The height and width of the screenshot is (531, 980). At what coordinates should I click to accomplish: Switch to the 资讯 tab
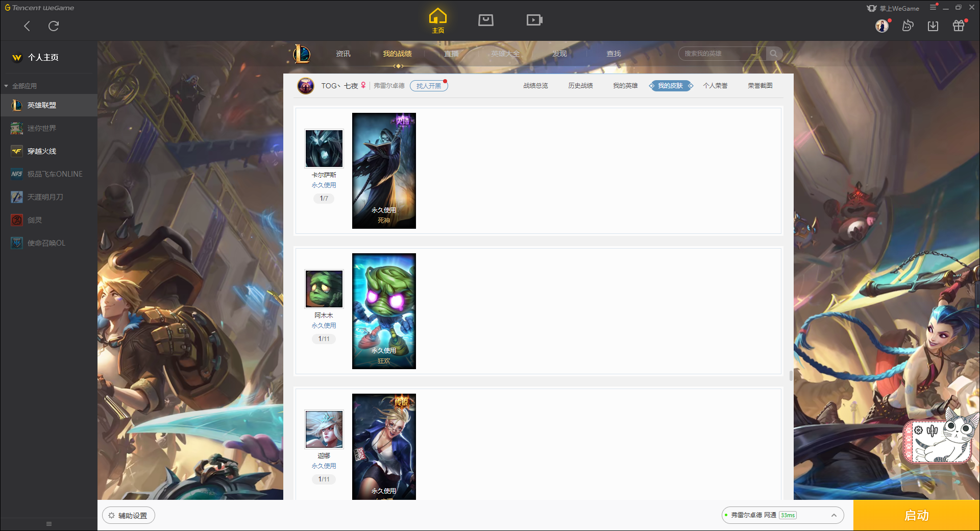[343, 54]
